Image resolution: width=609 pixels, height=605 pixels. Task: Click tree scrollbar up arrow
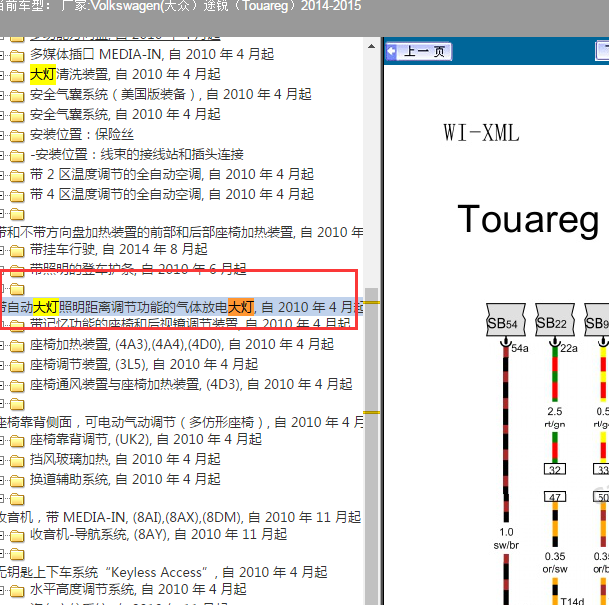click(x=371, y=46)
